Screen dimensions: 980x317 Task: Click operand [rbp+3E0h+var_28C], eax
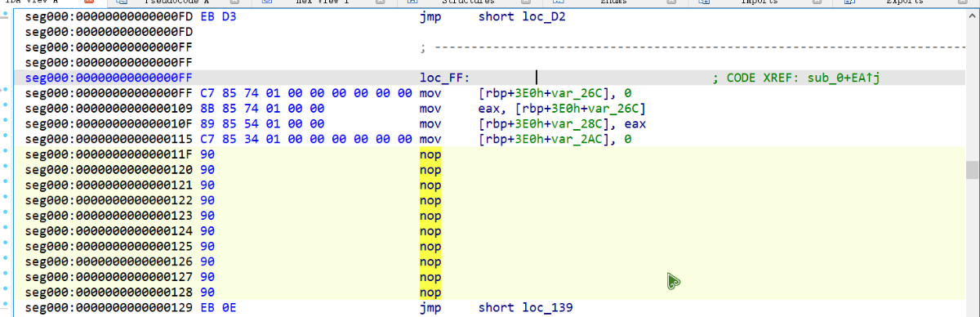(562, 124)
